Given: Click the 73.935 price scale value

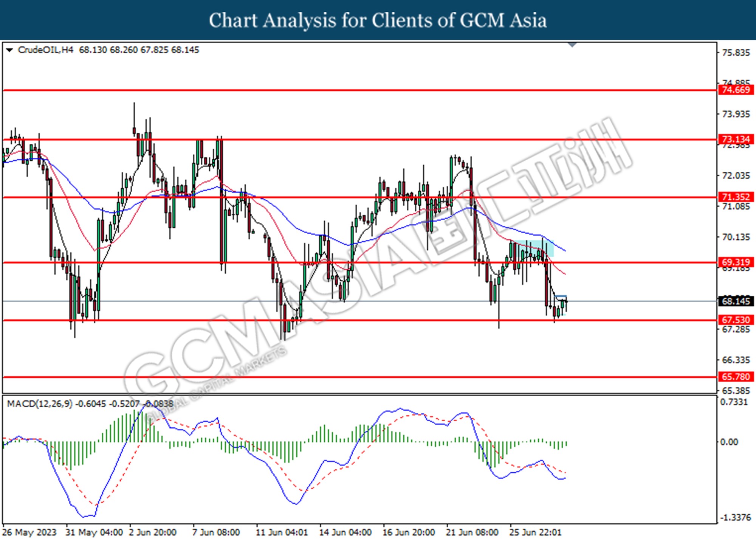Looking at the screenshot, I should (736, 114).
